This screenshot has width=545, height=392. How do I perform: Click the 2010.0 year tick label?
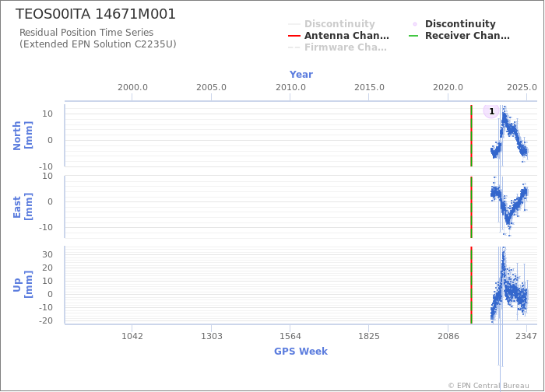(290, 87)
